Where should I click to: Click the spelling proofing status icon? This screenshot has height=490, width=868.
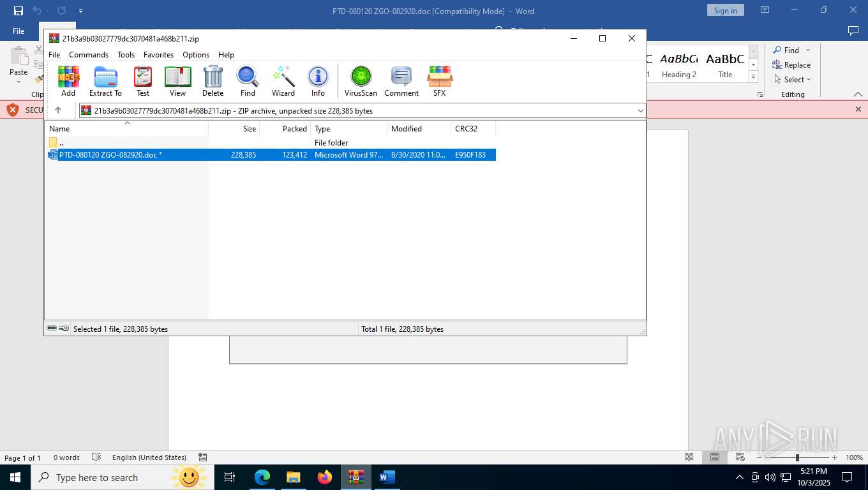(96, 457)
